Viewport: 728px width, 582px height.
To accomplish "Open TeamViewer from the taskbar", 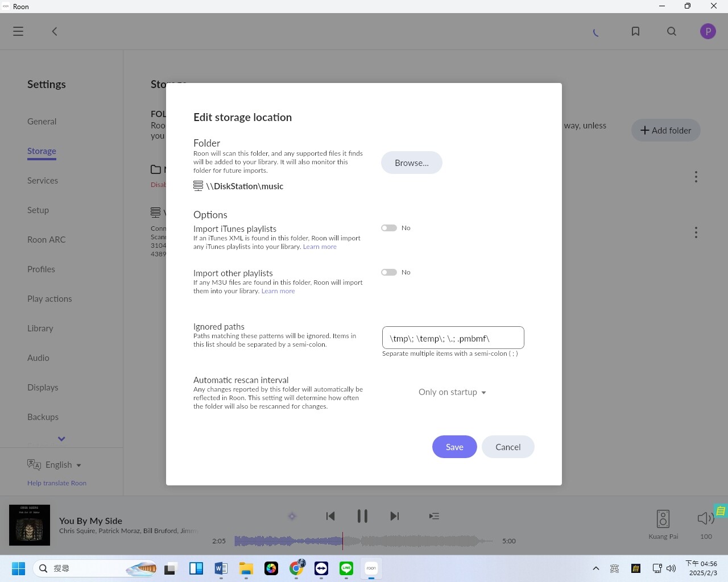I will pyautogui.click(x=321, y=568).
